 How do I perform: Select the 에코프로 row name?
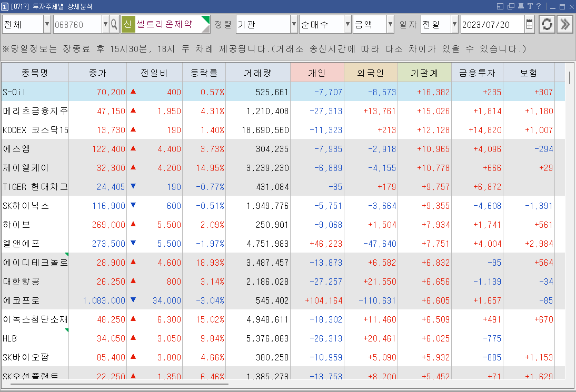21,300
